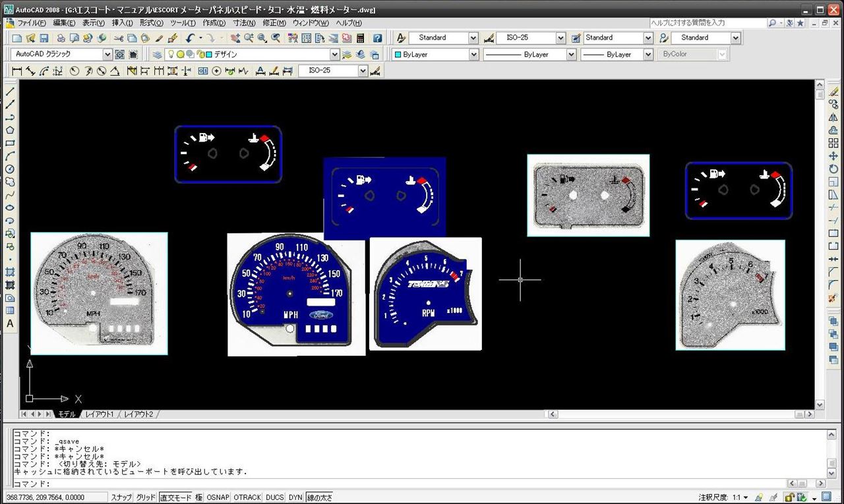
Task: Click the drawing area horizontal scrollbar
Action: pos(680,414)
